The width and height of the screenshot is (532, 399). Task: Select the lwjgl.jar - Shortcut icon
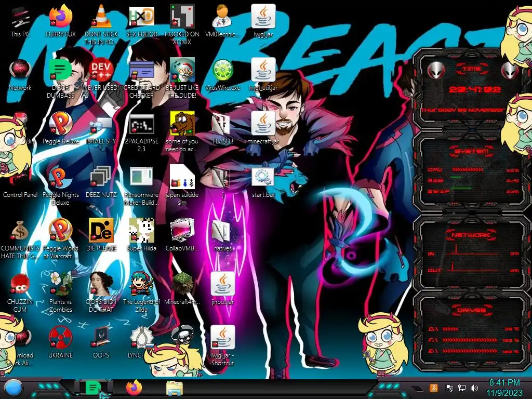tap(223, 337)
